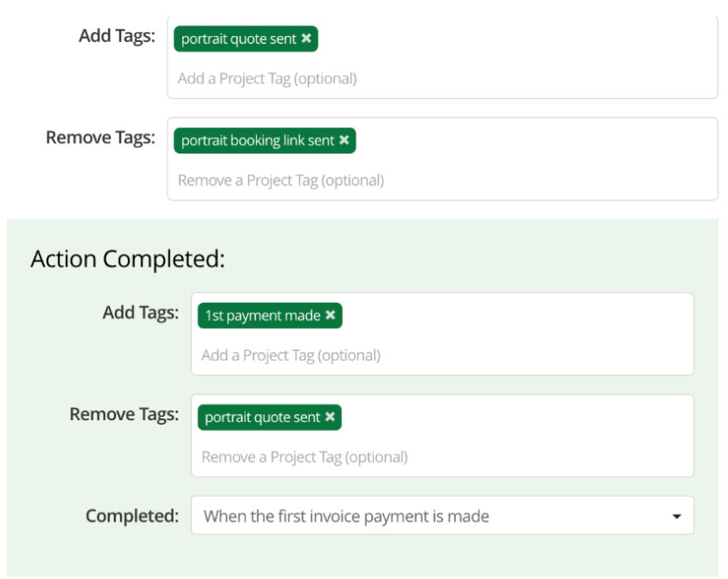Click 'Remove Tags:' label inside Action Completed section
This screenshot has height=579, width=728.
[x=125, y=414]
